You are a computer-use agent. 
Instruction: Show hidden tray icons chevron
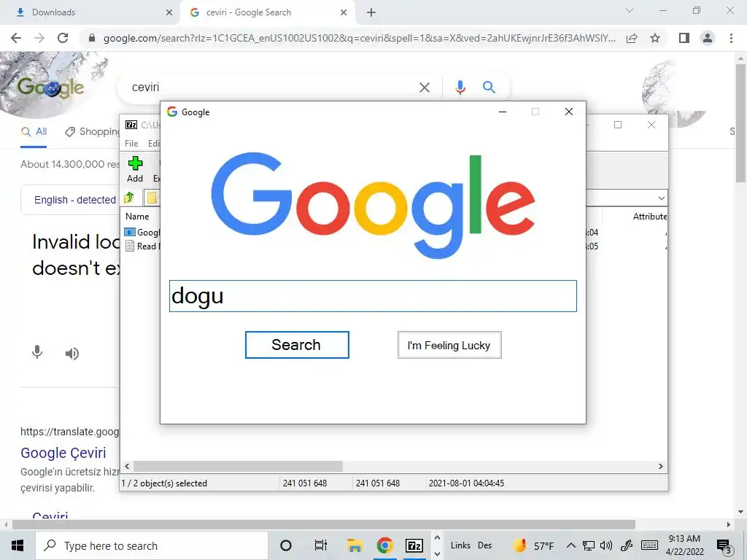(x=570, y=545)
